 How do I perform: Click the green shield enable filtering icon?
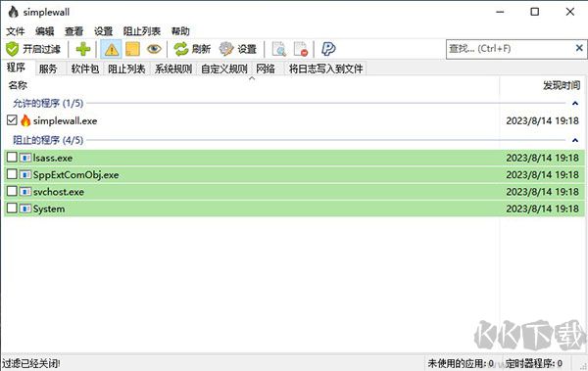click(13, 49)
